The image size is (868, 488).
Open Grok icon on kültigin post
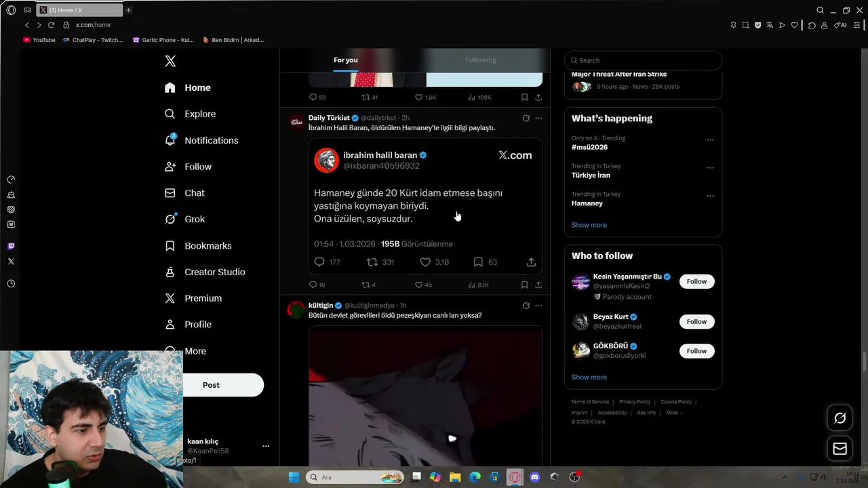coord(526,306)
